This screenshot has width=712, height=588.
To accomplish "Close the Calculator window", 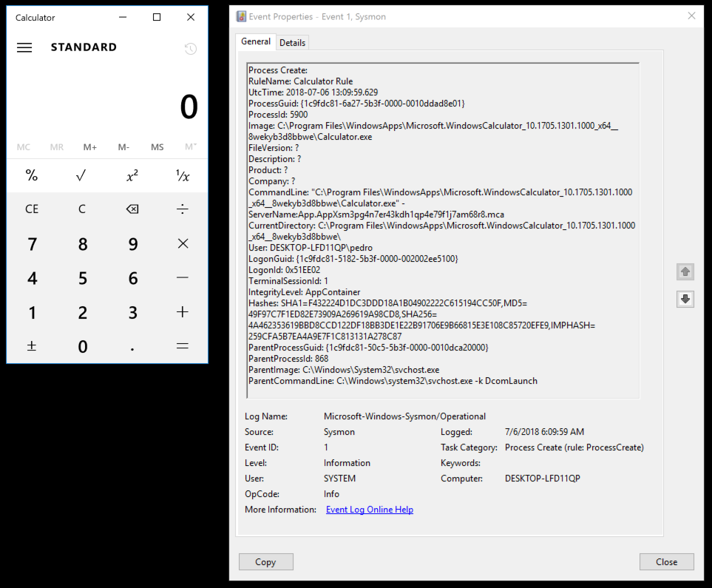I will 191,17.
